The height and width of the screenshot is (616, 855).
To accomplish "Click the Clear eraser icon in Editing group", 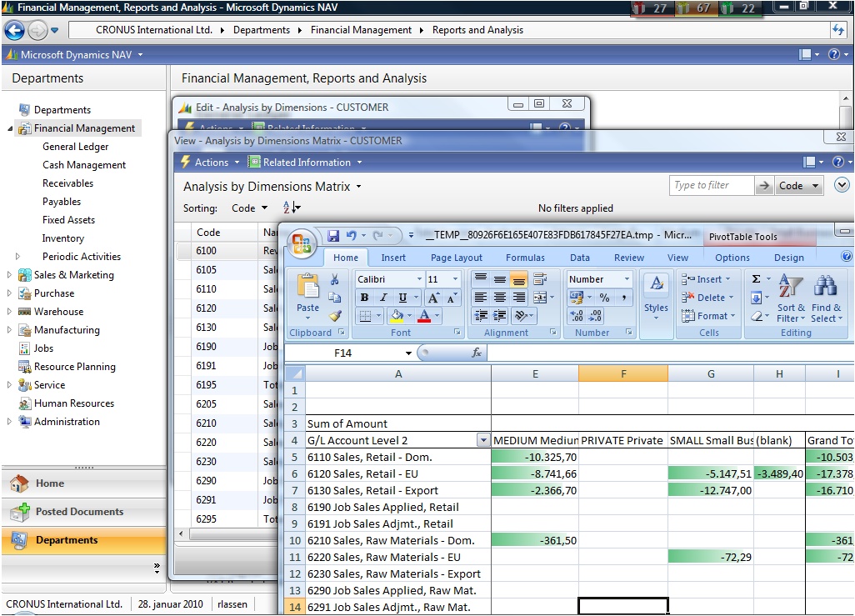I will pos(757,316).
